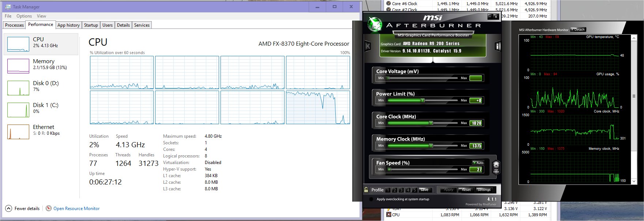Toggle the Fan Speed Auto button
Screen dimensions: 644x221
[478, 163]
